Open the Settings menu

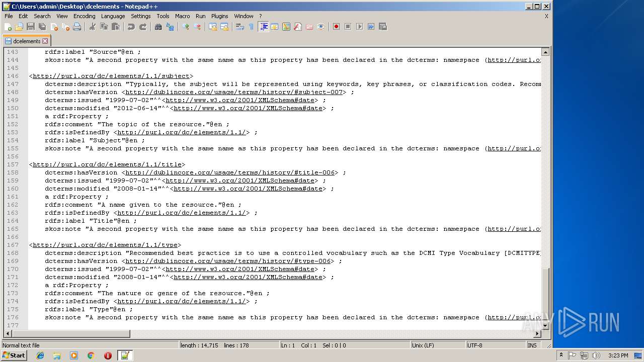pyautogui.click(x=140, y=16)
